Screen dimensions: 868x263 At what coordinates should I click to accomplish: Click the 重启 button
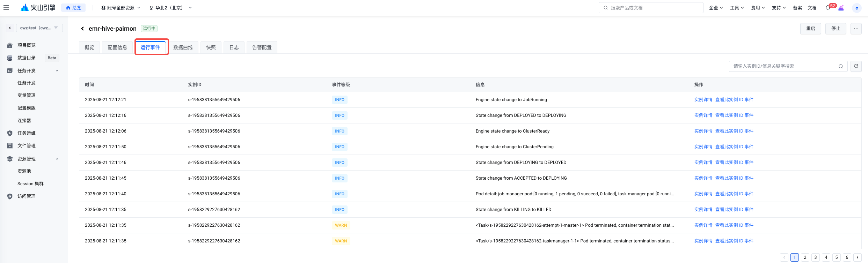pyautogui.click(x=810, y=29)
